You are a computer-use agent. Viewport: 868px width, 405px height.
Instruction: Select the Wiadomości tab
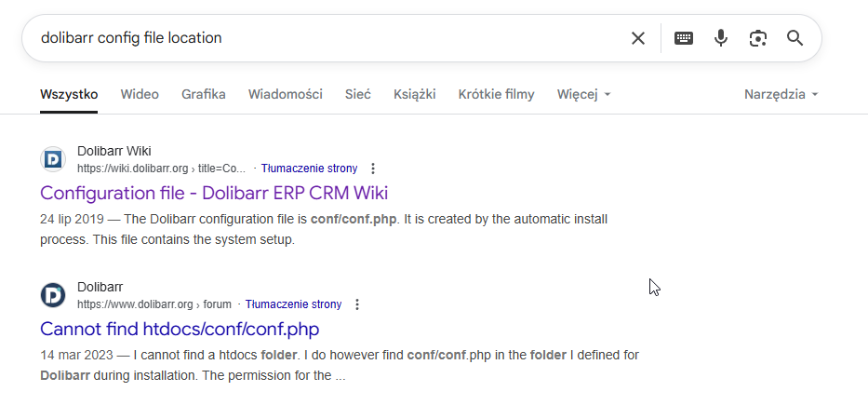click(285, 94)
